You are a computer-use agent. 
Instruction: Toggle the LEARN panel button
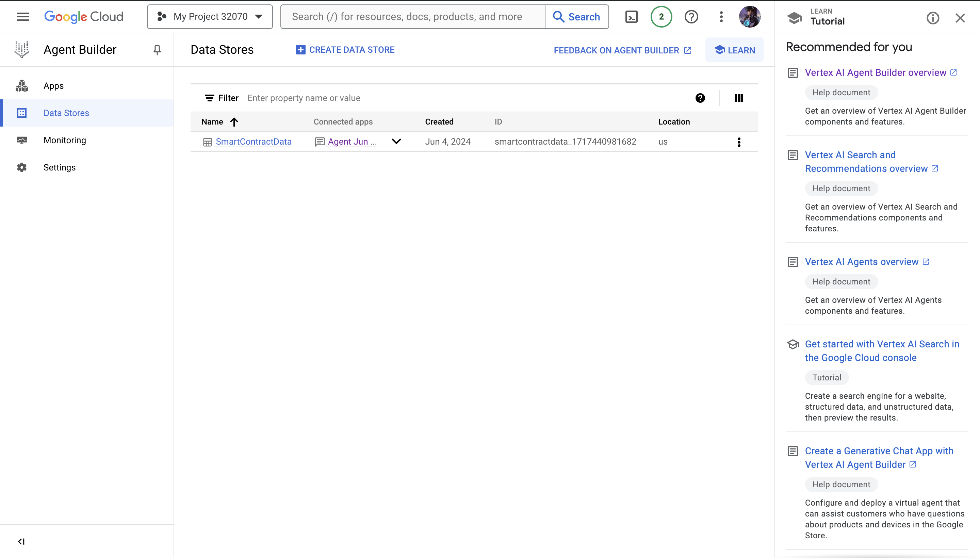(734, 50)
